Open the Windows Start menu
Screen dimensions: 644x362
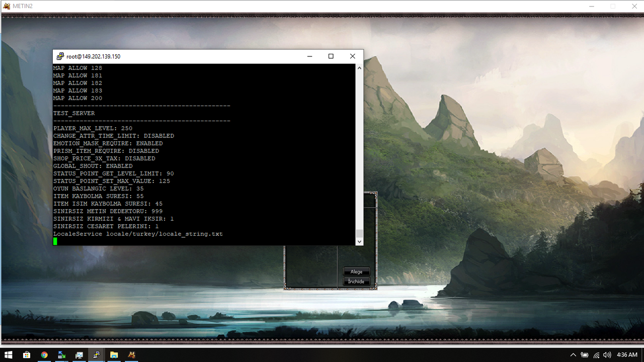tap(9, 354)
